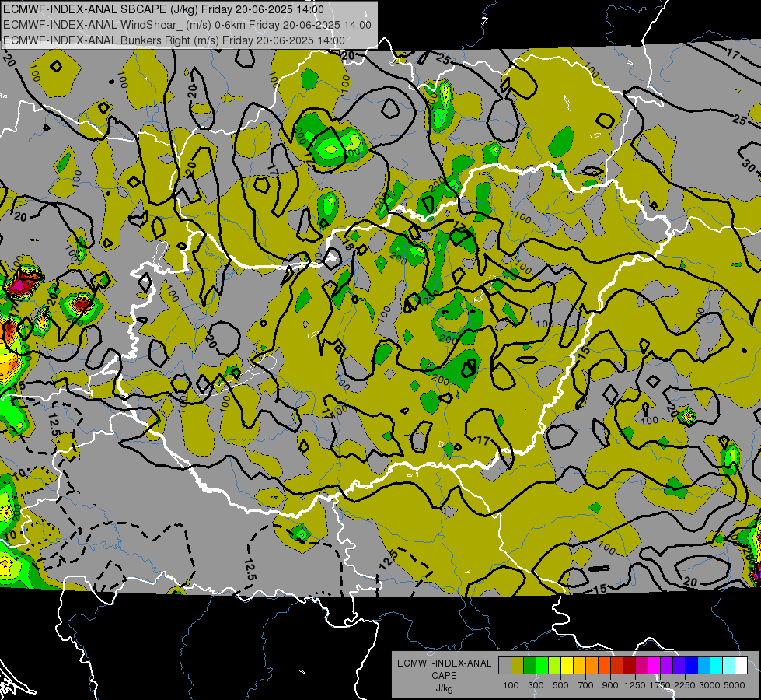The height and width of the screenshot is (700, 761).
Task: Click the SBCAPE (J/kg) header line
Action: pos(163,9)
